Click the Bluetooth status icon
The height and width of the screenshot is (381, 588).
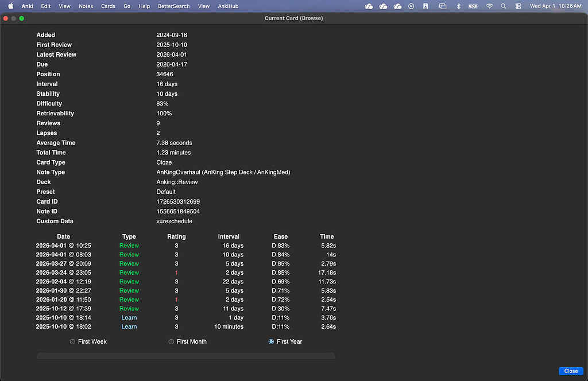458,6
